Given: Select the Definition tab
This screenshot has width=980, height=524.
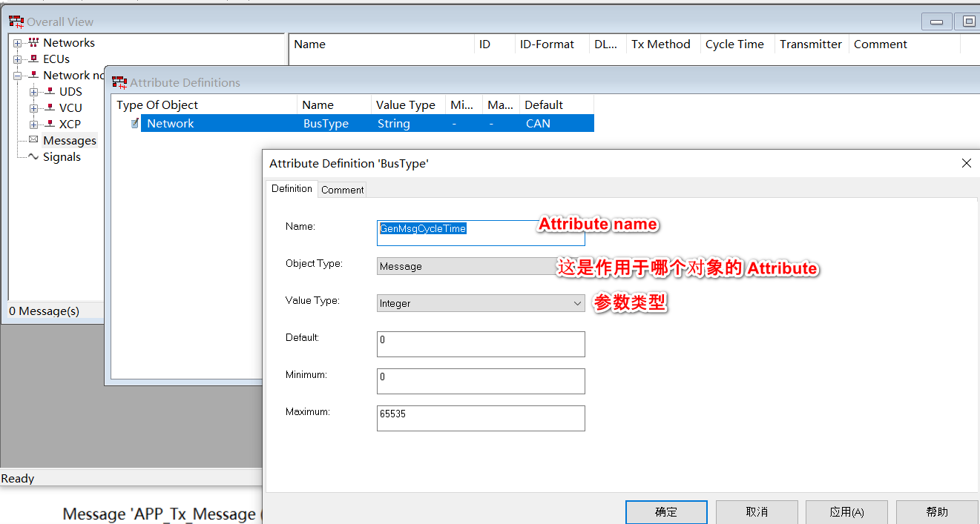Looking at the screenshot, I should 292,189.
